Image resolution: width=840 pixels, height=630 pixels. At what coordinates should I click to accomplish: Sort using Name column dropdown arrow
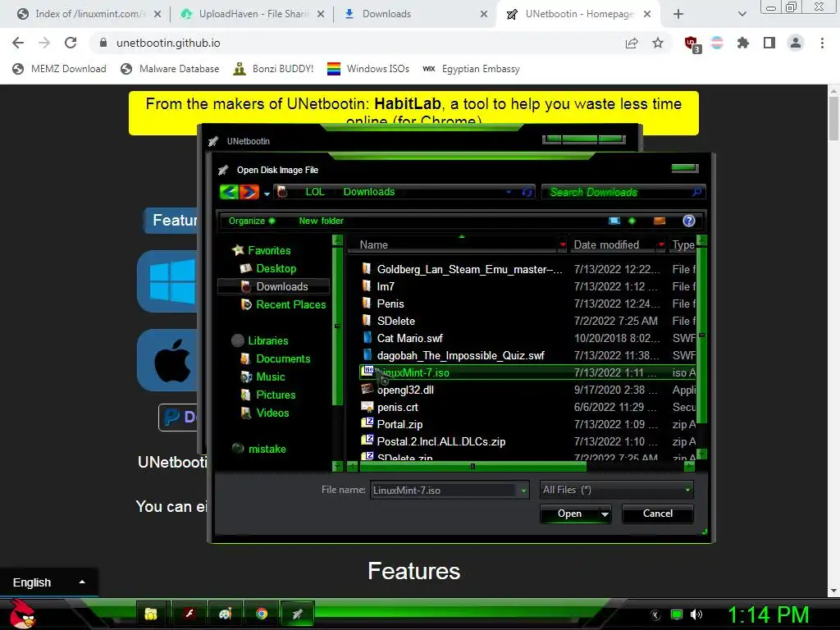(563, 244)
